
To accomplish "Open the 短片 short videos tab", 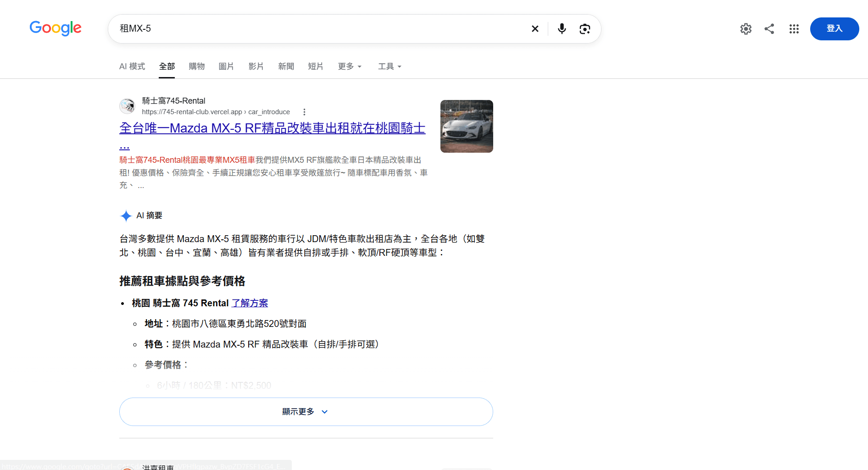I will tap(316, 66).
